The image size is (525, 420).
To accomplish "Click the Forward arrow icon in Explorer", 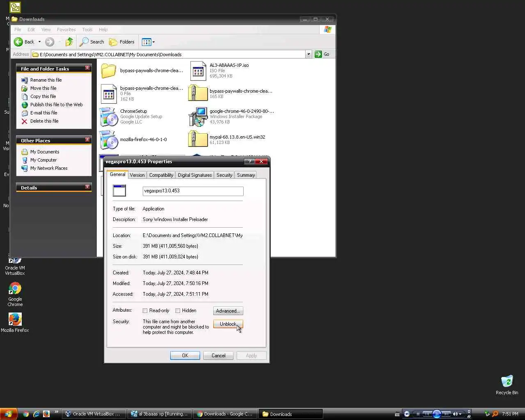I will point(50,42).
